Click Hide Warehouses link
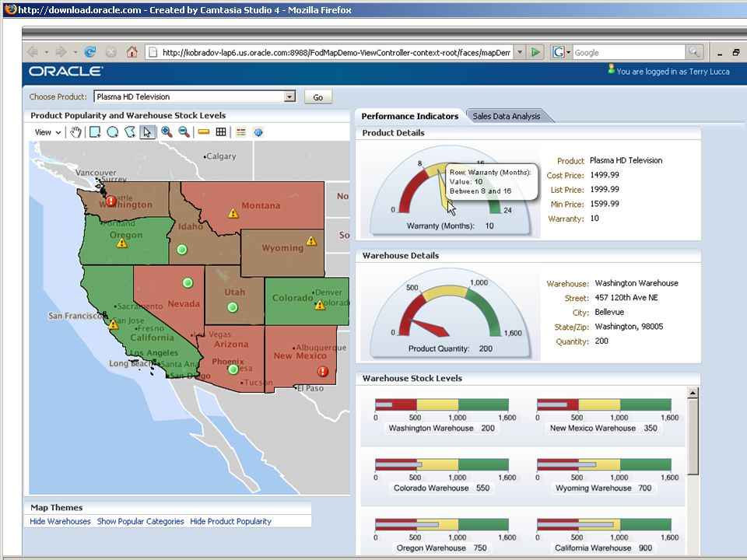The image size is (747, 560). pos(60,521)
